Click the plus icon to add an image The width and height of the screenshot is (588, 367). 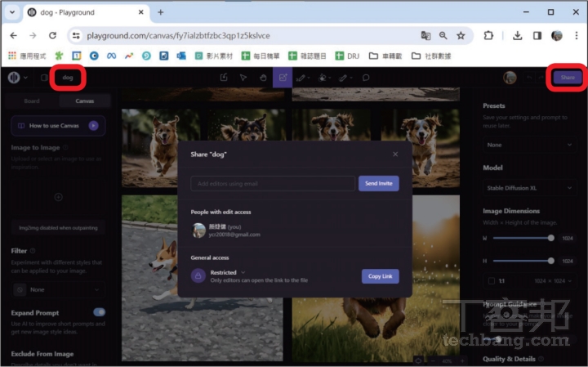pos(59,197)
